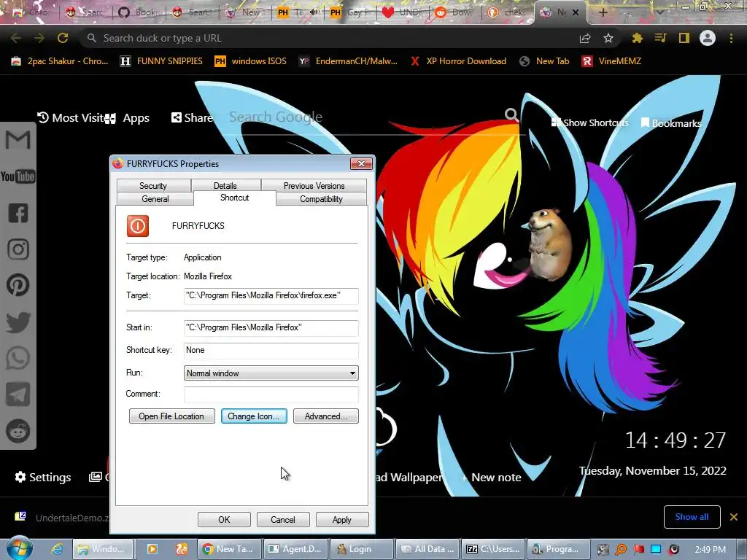
Task: Switch to the Reddit browser tab
Action: point(455,12)
